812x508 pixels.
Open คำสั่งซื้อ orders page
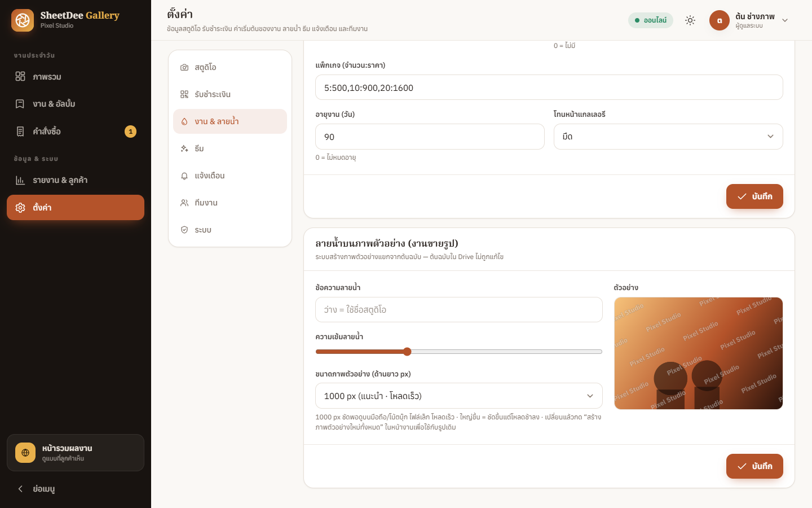pyautogui.click(x=76, y=132)
